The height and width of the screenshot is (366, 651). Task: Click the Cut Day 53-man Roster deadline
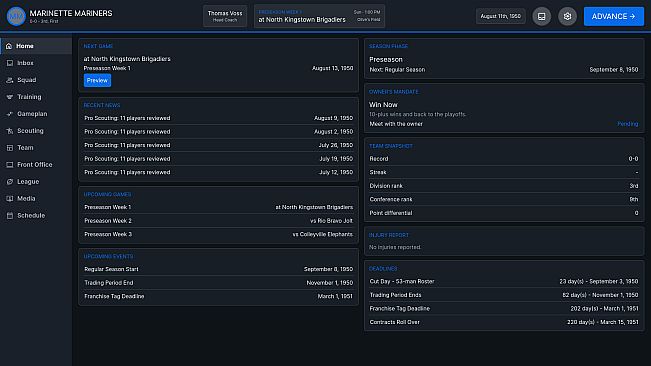pos(504,281)
